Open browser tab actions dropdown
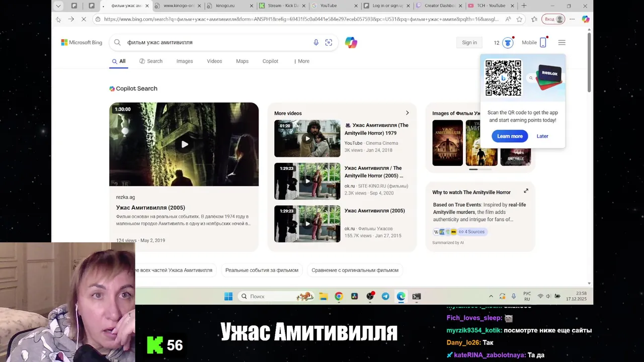This screenshot has width=644, height=362. coord(58,6)
